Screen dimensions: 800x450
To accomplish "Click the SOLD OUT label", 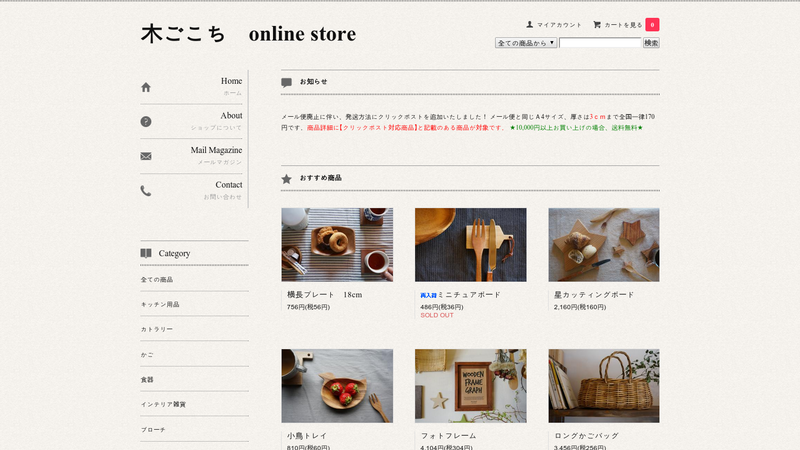I will pyautogui.click(x=437, y=315).
